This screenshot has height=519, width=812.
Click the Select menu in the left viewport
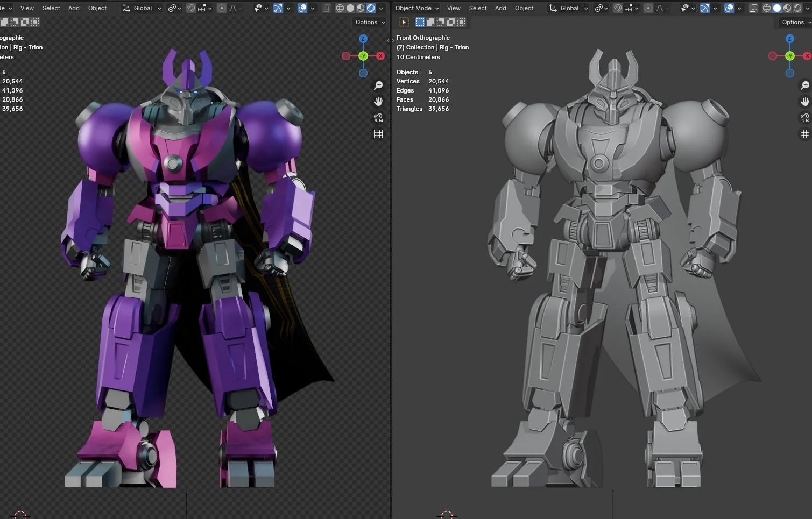point(51,8)
